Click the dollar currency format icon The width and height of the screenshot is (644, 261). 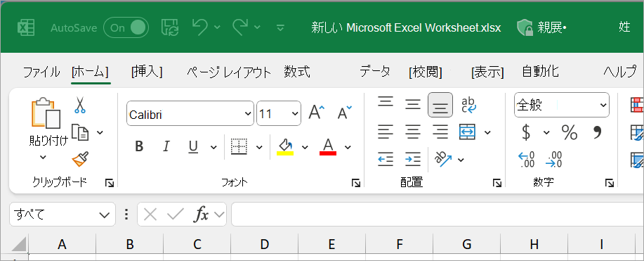click(526, 132)
